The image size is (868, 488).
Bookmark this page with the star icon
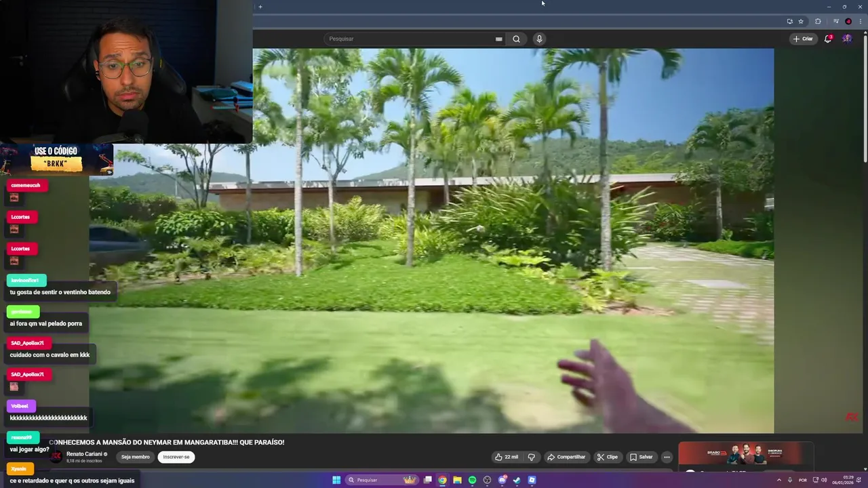[x=801, y=21]
